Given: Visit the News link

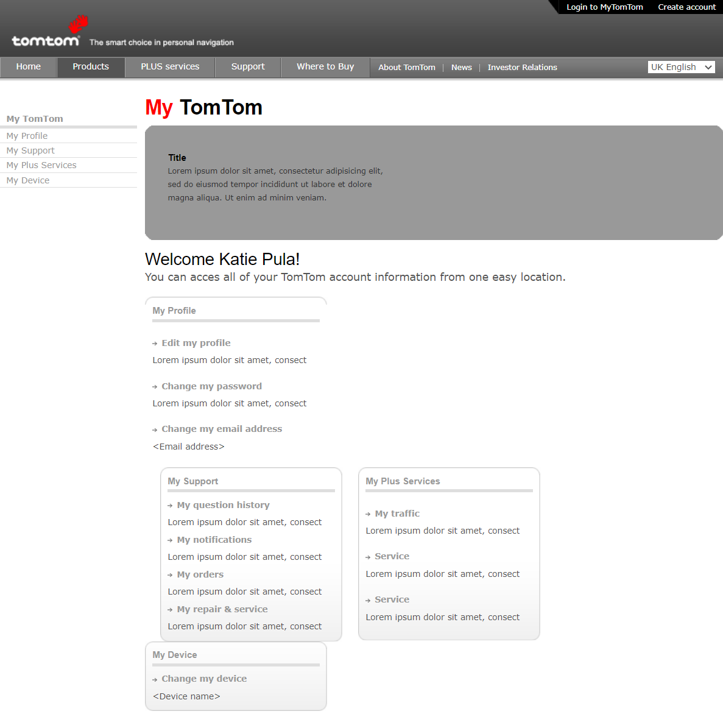Looking at the screenshot, I should pyautogui.click(x=461, y=68).
